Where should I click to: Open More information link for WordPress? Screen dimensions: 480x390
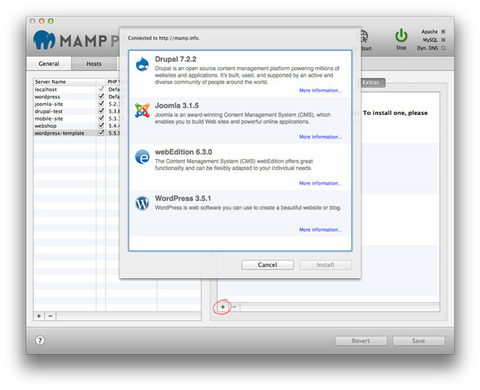pyautogui.click(x=320, y=230)
